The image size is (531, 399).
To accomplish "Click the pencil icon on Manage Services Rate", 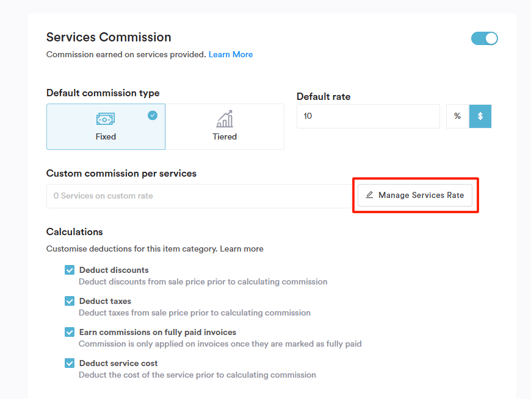I will tap(369, 195).
